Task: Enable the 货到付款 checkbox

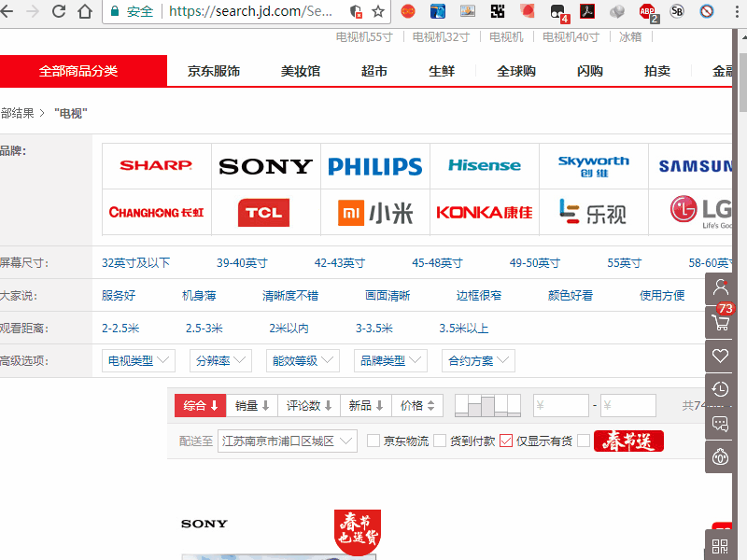Action: (440, 441)
